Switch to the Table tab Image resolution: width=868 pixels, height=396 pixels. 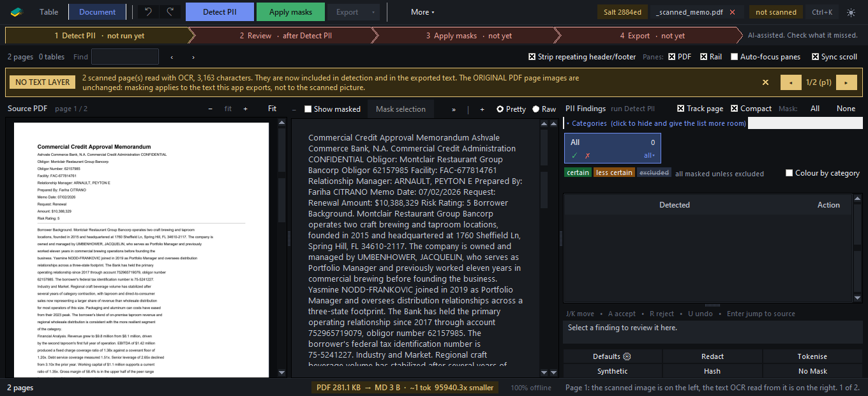click(x=49, y=12)
